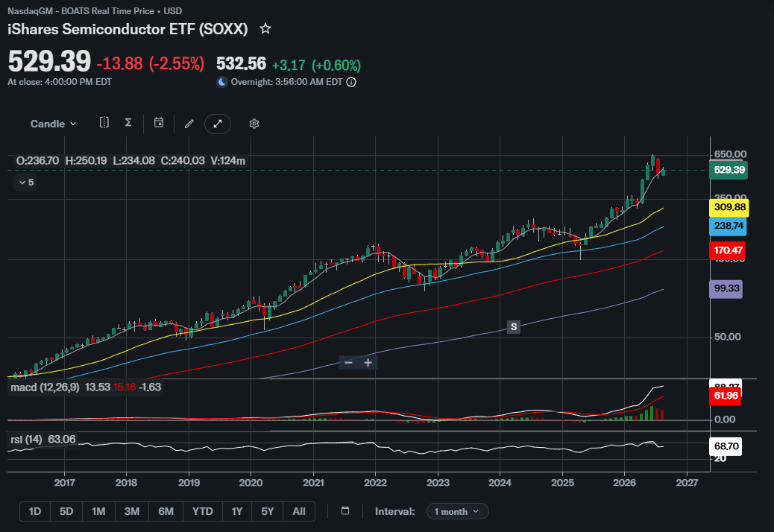Click the NasdaqGM BOATS Real Time Price text

click(95, 11)
